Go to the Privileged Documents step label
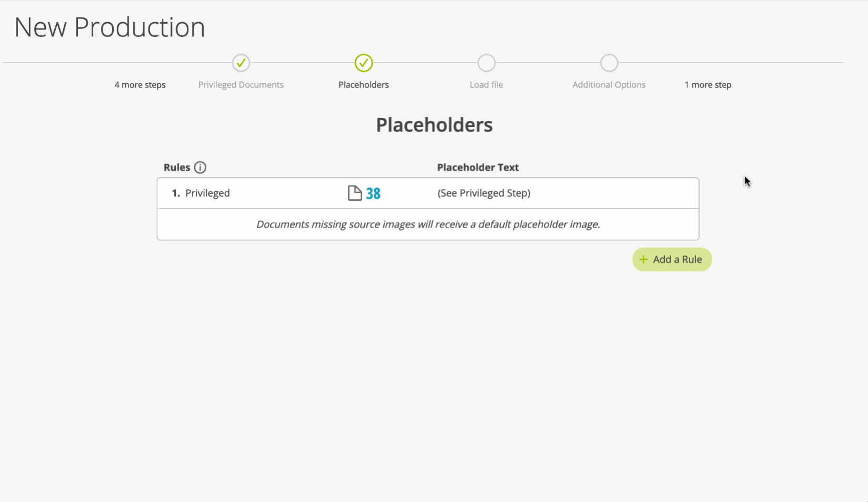868x502 pixels. click(x=241, y=85)
